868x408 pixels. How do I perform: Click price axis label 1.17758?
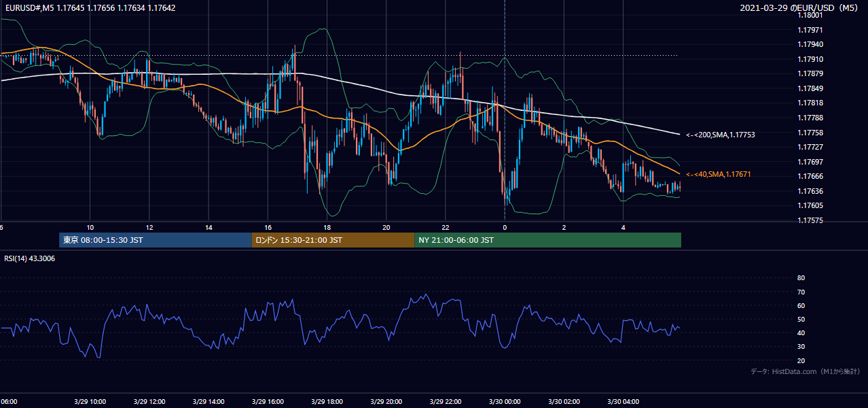tap(812, 133)
